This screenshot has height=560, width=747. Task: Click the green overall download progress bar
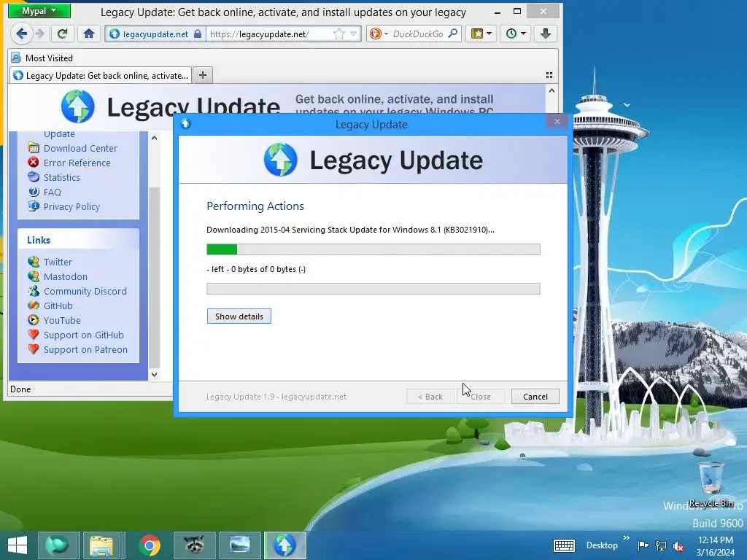373,249
